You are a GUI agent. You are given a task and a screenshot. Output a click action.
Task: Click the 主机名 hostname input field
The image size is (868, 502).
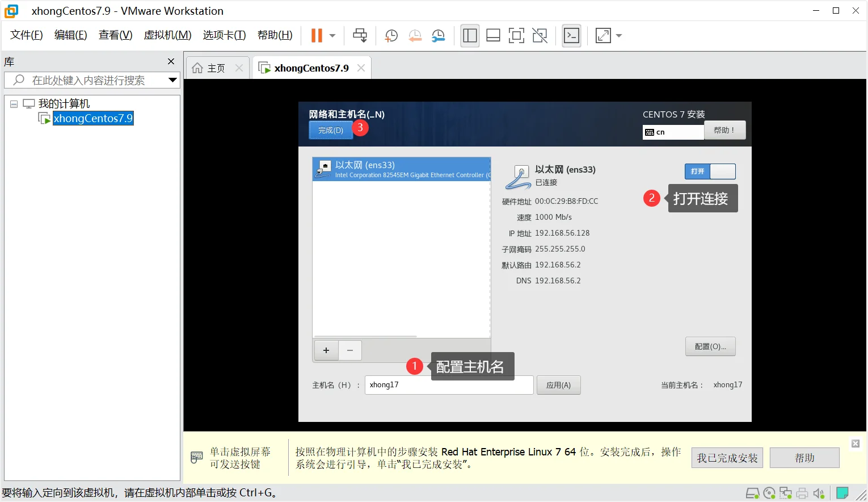449,385
